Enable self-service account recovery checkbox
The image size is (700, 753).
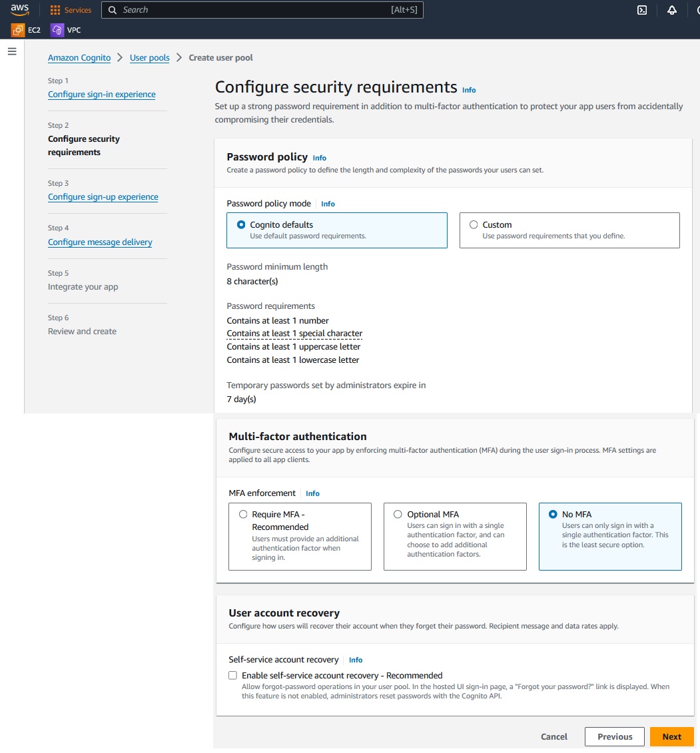[x=232, y=675]
